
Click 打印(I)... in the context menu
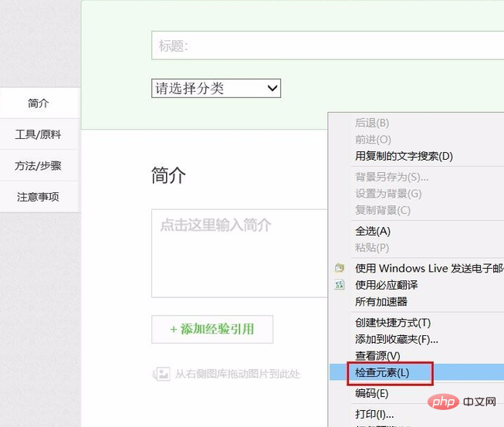[374, 415]
